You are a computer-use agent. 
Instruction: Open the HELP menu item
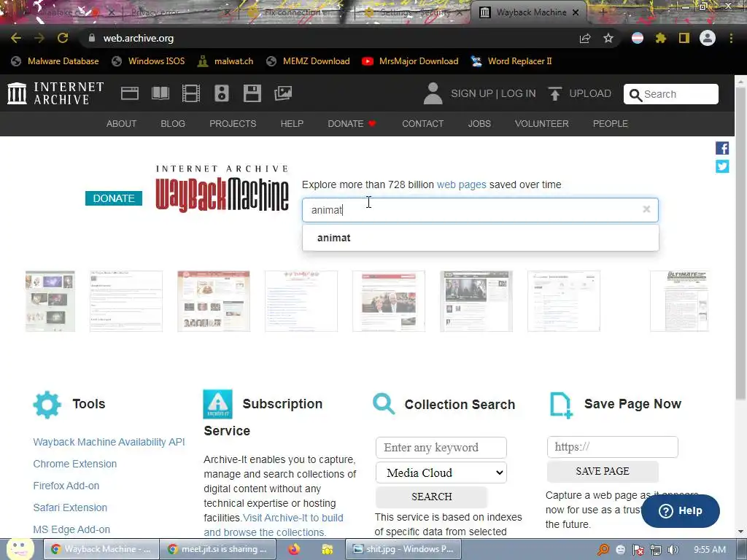click(x=292, y=124)
